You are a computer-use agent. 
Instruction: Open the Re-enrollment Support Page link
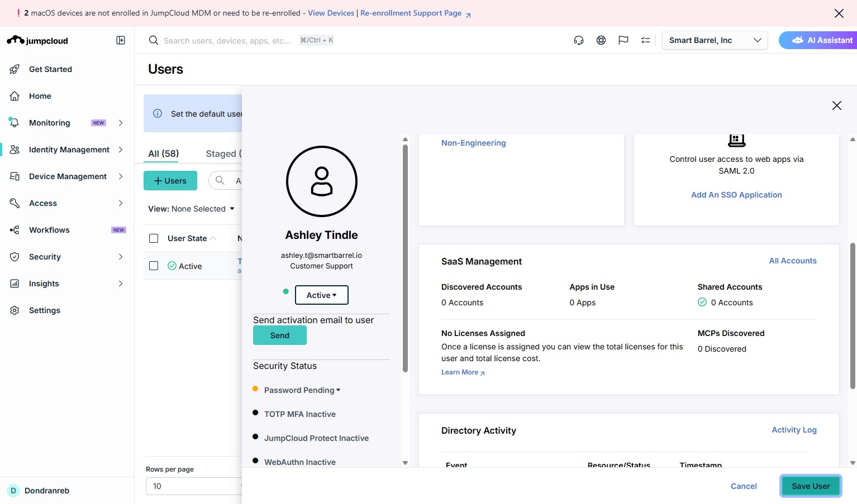[416, 13]
